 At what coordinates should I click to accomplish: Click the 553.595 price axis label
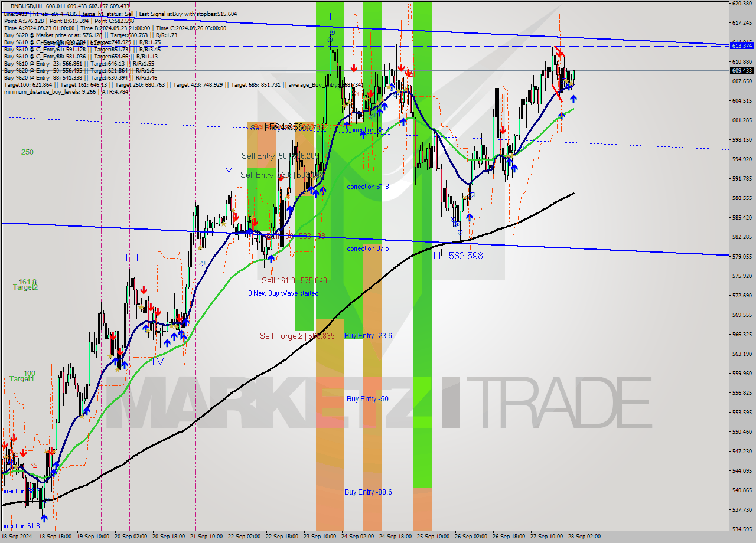(742, 413)
